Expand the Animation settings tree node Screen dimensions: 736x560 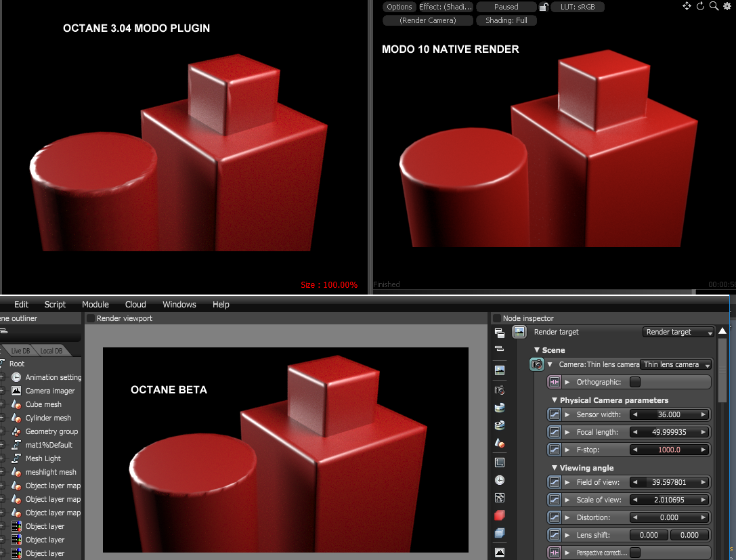2,377
